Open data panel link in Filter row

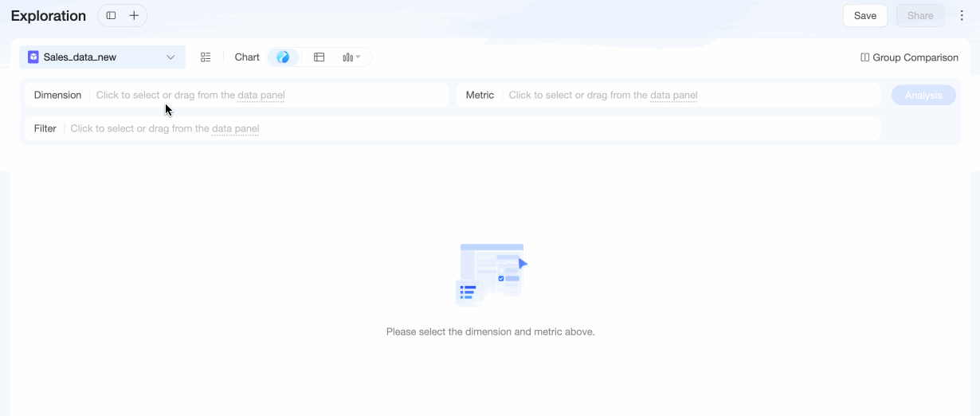click(236, 128)
